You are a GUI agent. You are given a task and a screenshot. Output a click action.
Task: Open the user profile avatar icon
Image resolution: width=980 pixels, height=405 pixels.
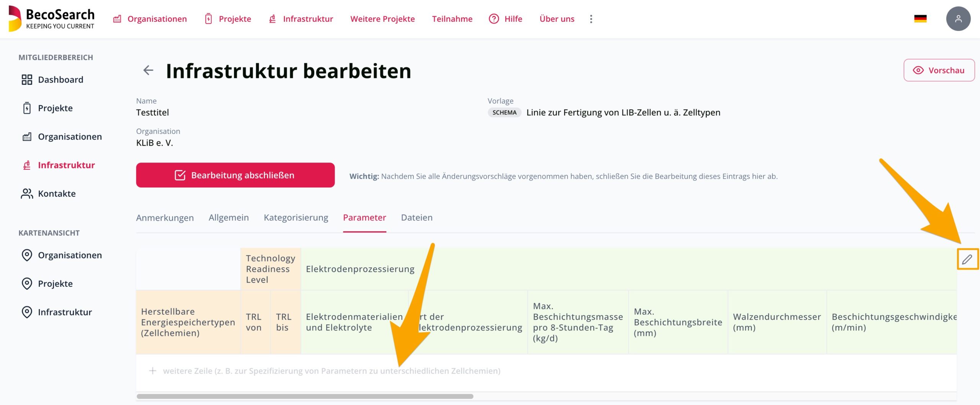point(958,19)
